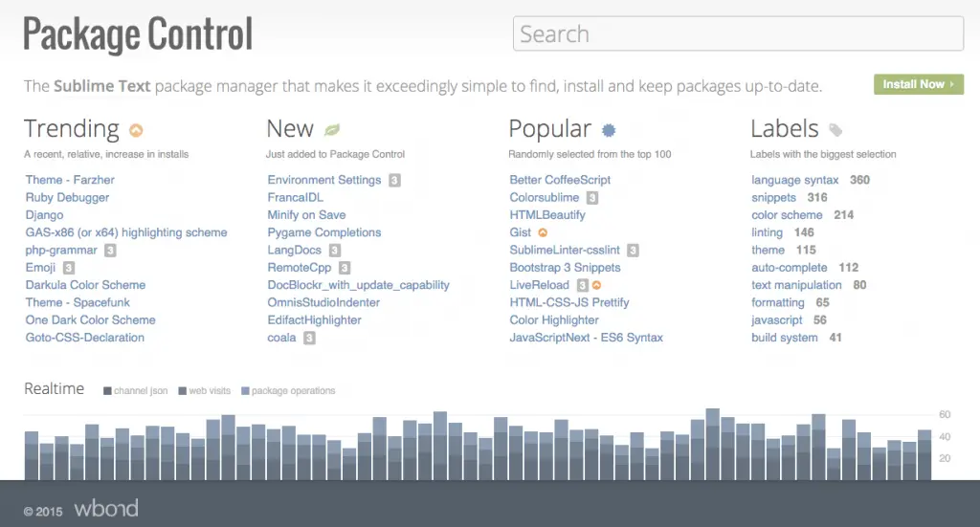The image size is (980, 527).
Task: Open the Emoji package link
Action: coord(40,267)
